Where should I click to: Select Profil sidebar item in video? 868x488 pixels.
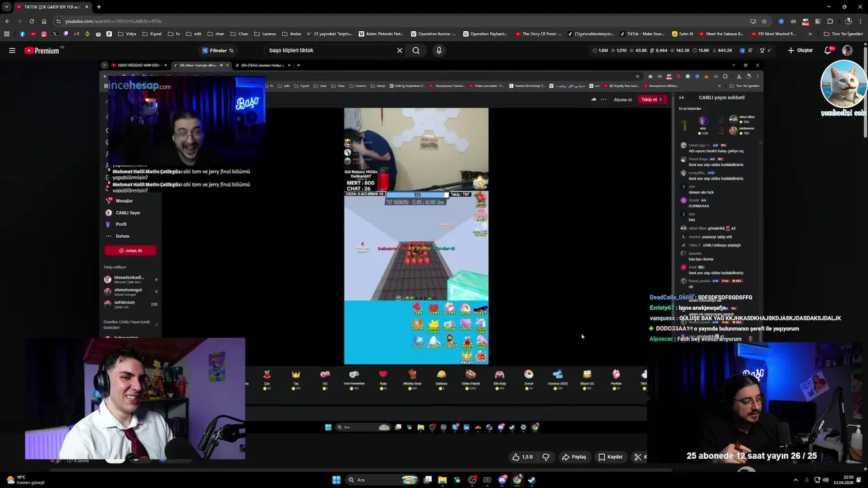point(116,224)
